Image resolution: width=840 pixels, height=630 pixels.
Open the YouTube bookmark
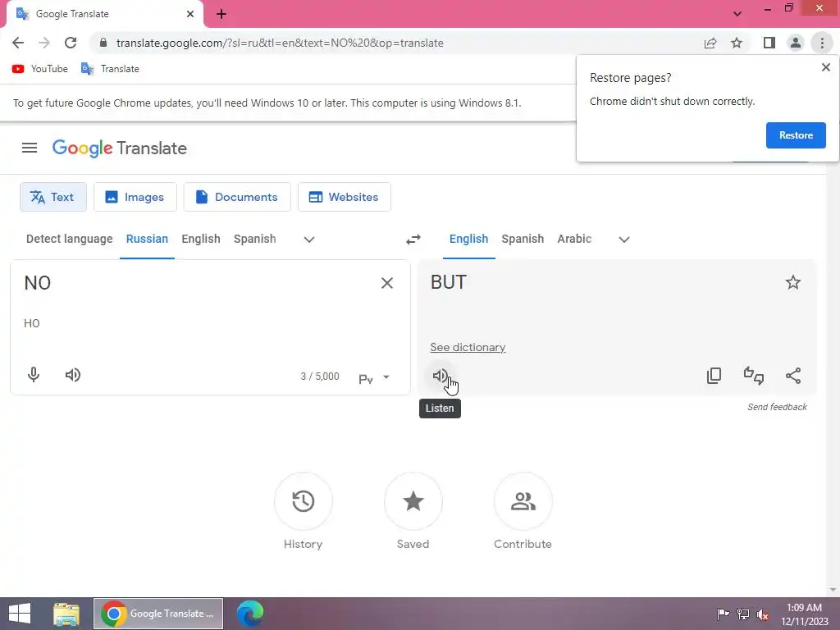(40, 69)
